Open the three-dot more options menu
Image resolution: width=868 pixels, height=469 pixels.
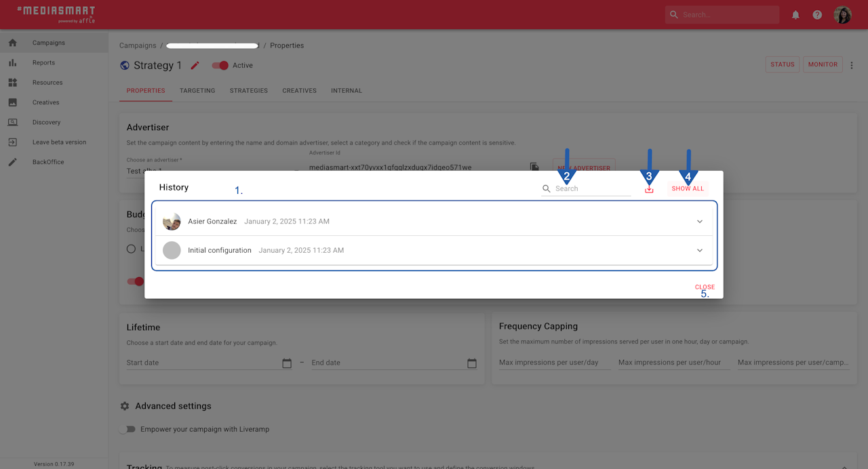[x=852, y=65]
